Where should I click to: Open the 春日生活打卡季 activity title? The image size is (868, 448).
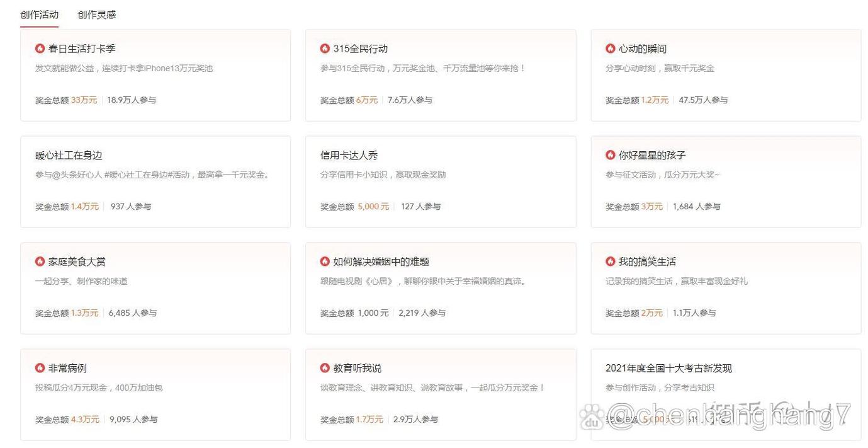click(82, 49)
